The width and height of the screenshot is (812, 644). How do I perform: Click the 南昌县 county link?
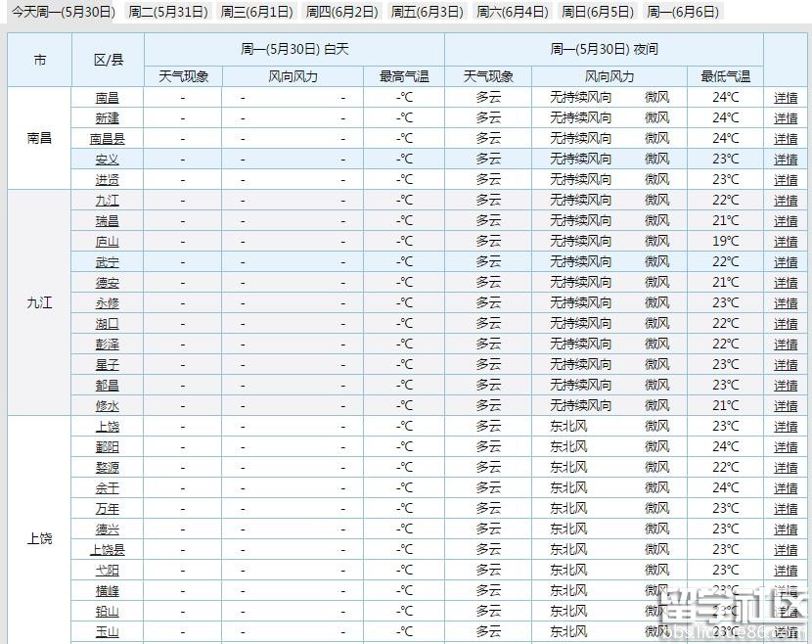point(108,139)
